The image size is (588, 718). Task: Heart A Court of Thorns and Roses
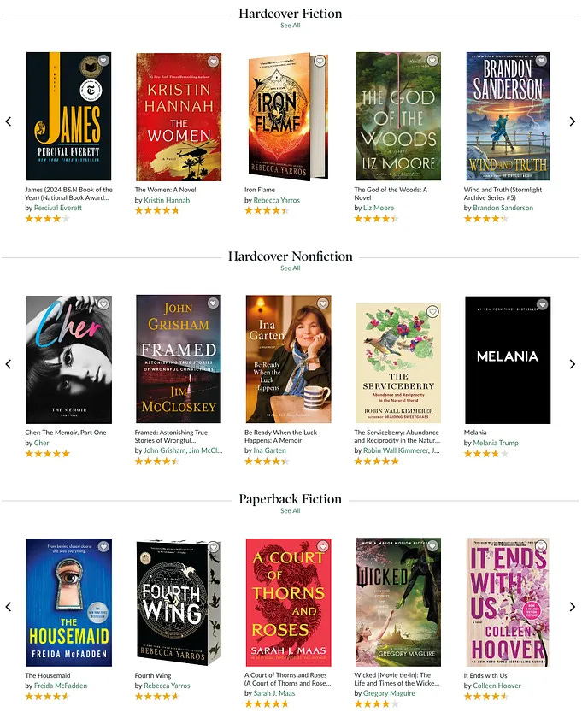(x=323, y=546)
